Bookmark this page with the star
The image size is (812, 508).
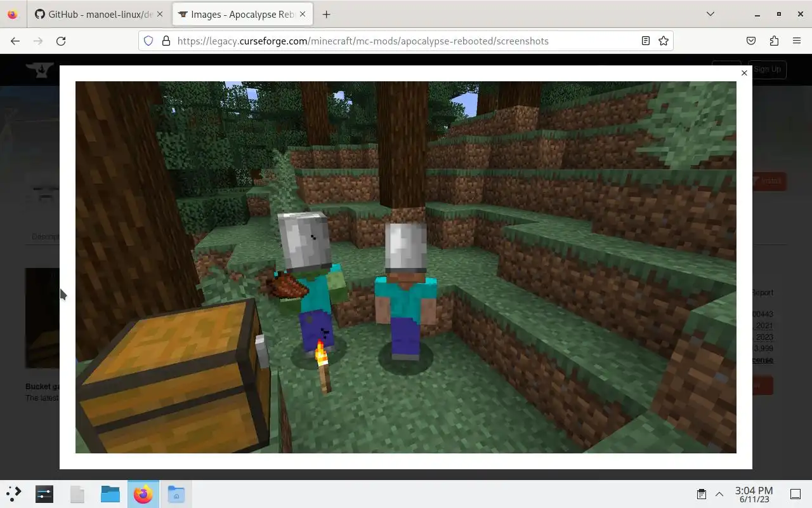[x=664, y=41]
